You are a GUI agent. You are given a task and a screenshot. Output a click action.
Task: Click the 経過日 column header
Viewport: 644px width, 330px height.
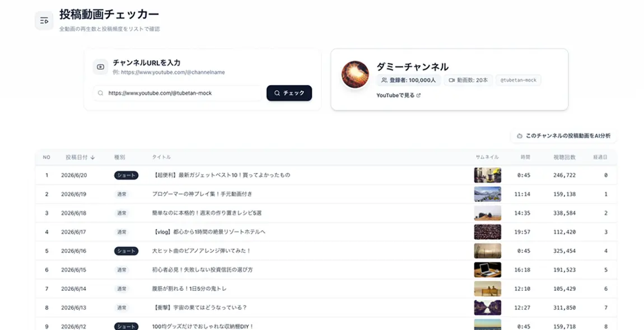pos(600,157)
